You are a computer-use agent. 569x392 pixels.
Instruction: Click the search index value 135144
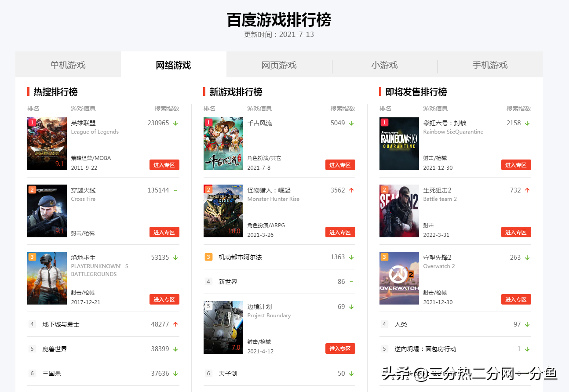point(158,190)
